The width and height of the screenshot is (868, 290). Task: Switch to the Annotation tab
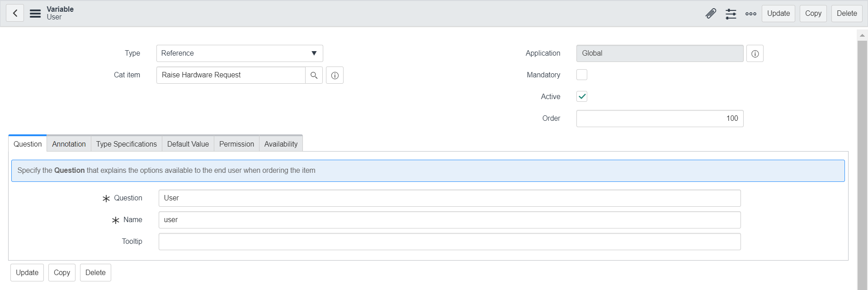pyautogui.click(x=69, y=144)
